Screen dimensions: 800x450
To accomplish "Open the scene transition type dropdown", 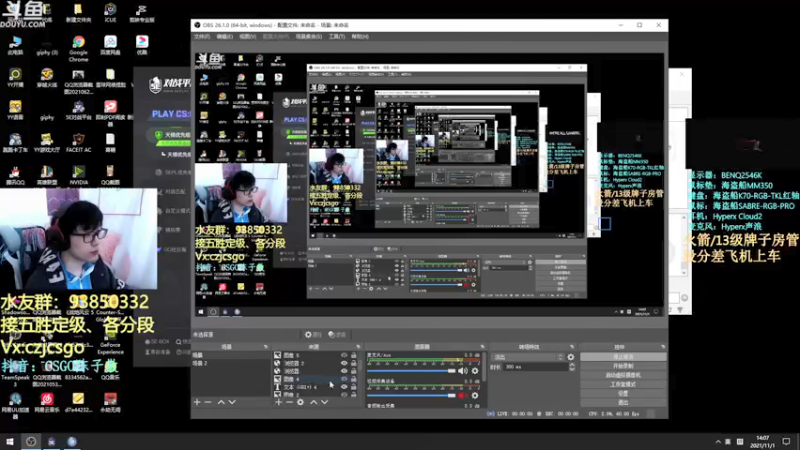I will coord(528,357).
